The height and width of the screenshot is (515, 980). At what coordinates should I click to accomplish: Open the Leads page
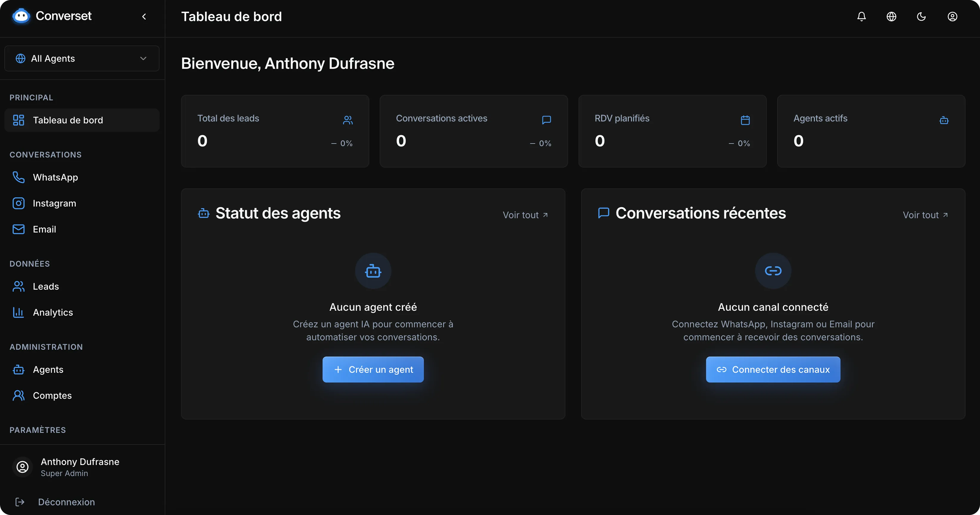tap(46, 286)
